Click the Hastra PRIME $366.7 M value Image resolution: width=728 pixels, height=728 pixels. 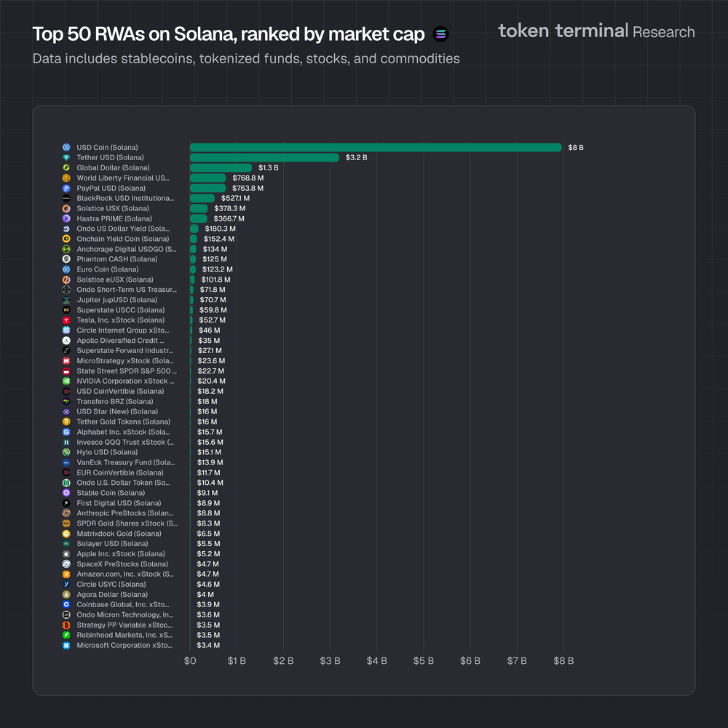click(x=229, y=218)
